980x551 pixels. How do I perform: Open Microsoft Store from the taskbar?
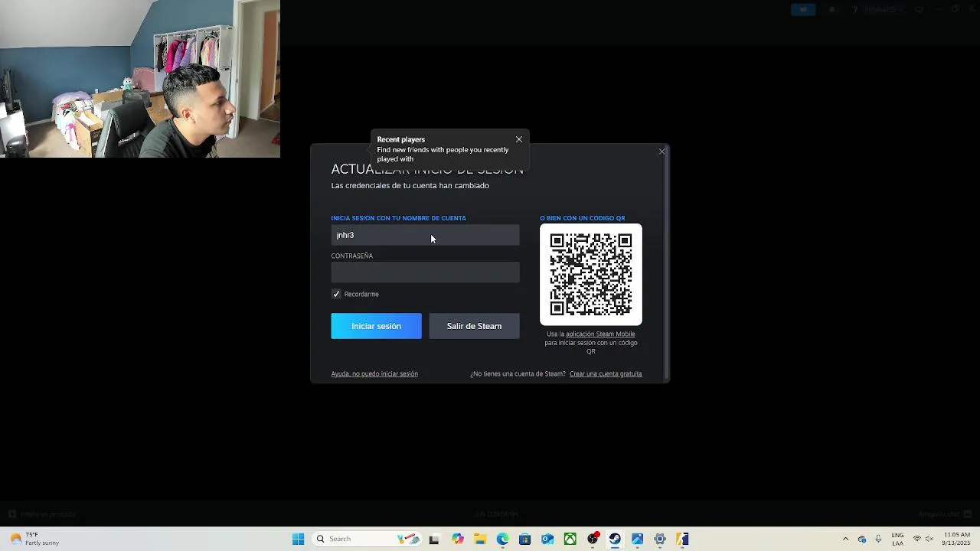click(524, 539)
